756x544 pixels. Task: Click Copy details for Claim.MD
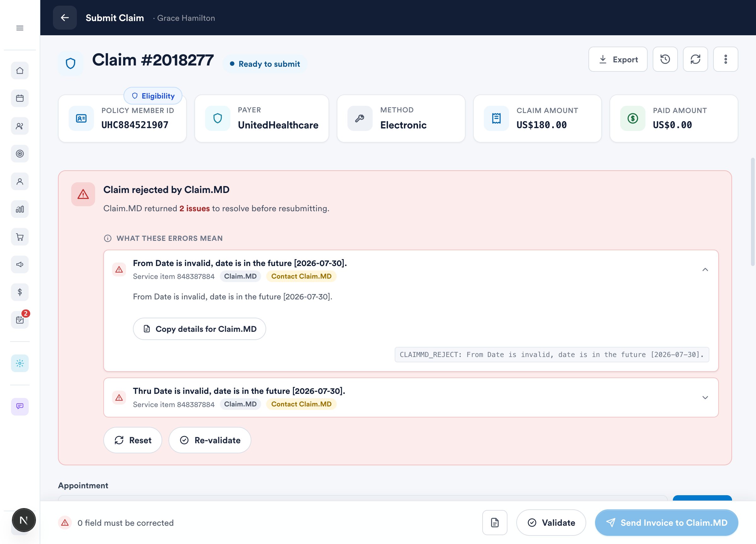point(199,329)
